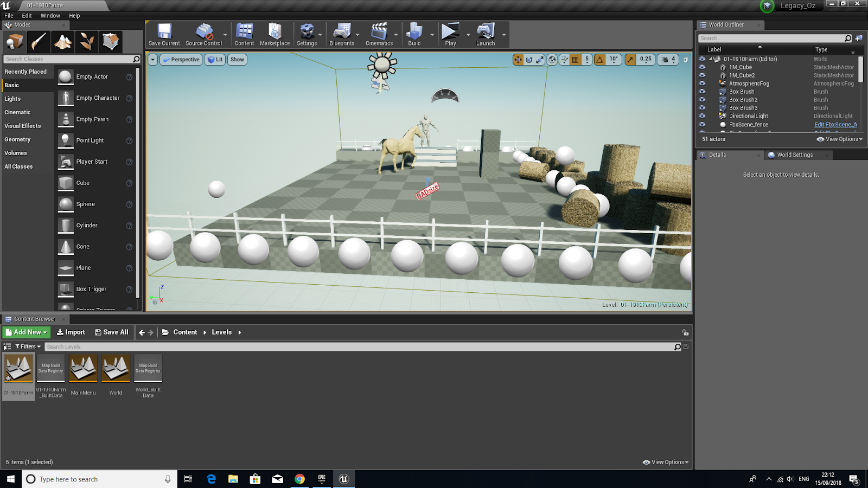Image resolution: width=868 pixels, height=488 pixels.
Task: Expand View Options in the World Outliner
Action: (x=839, y=139)
